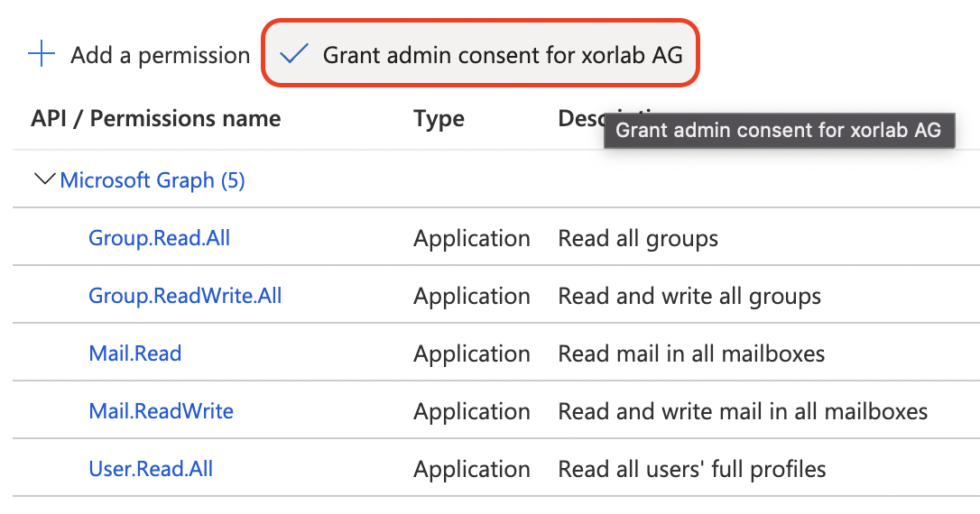Click the 'Read mail in all mailboxes' description
This screenshot has height=514, width=980.
tap(691, 354)
